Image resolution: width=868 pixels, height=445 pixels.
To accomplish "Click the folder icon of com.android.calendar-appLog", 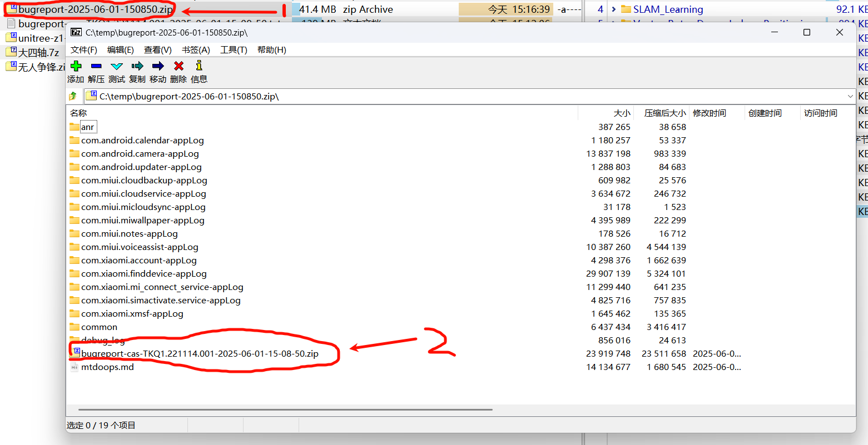I will click(x=75, y=141).
